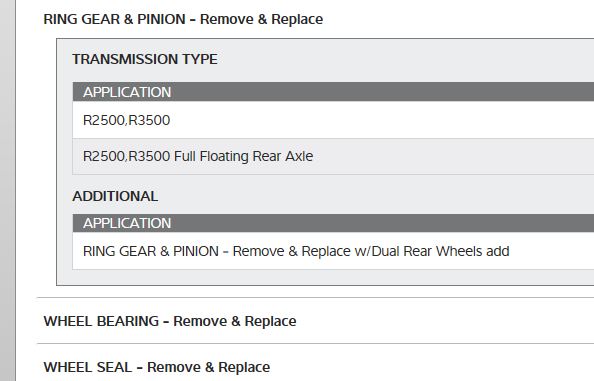Click empty gray panel area beside TRANSMISSION TYPE

pyautogui.click(x=405, y=59)
